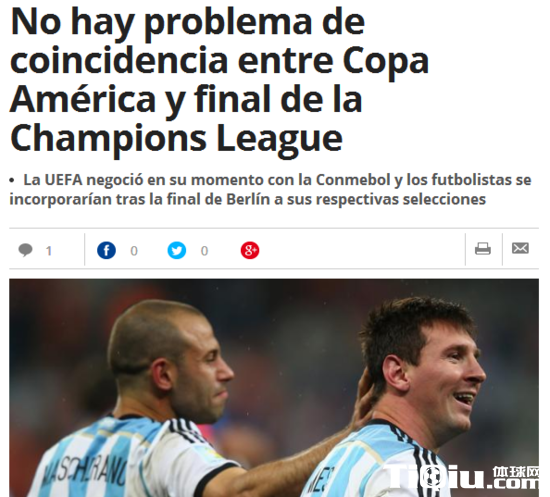
Task: Open the Argentina players article photo
Action: (274, 388)
